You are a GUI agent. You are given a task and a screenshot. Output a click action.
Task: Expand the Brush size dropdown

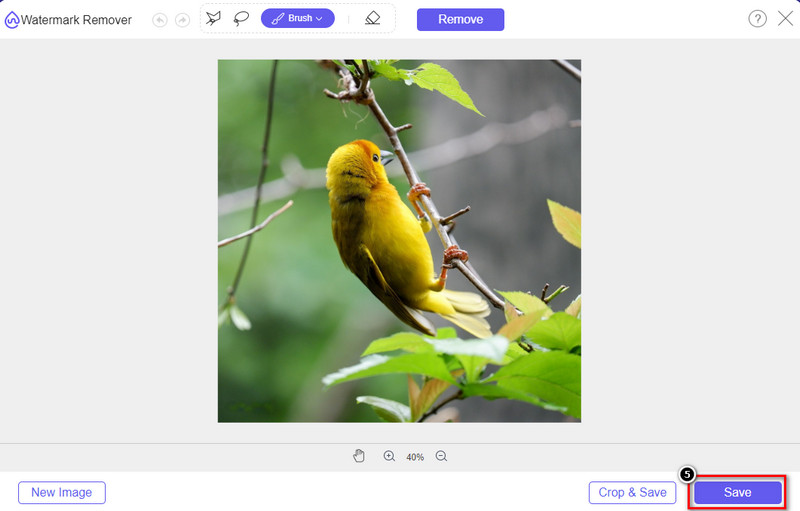(x=297, y=18)
